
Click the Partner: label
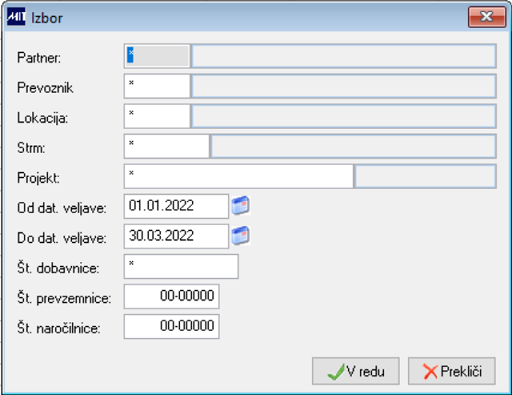pyautogui.click(x=39, y=58)
